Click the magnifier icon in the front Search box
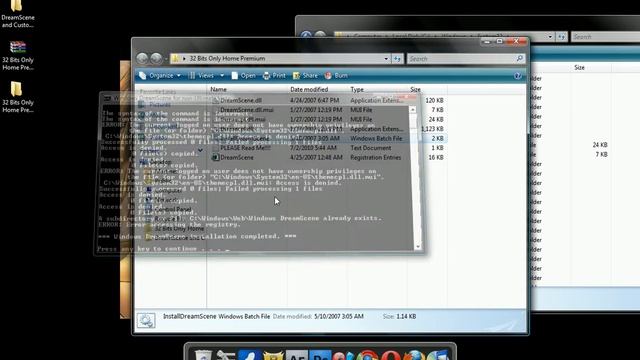This screenshot has height=360, width=640. click(x=520, y=59)
